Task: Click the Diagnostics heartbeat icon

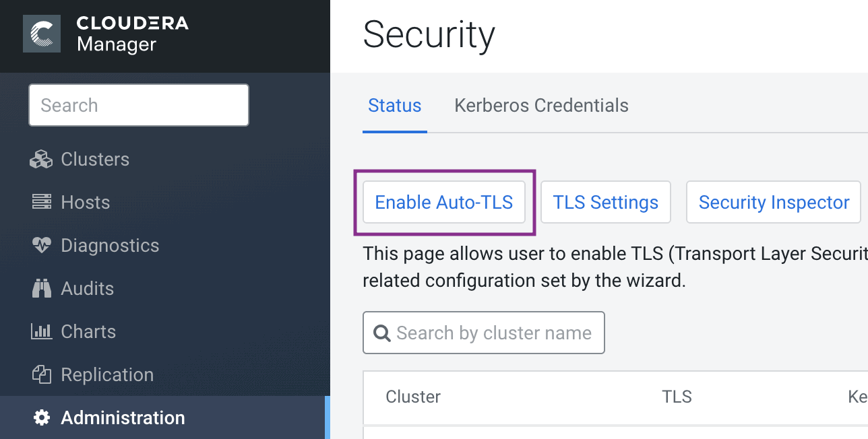Action: pyautogui.click(x=41, y=245)
